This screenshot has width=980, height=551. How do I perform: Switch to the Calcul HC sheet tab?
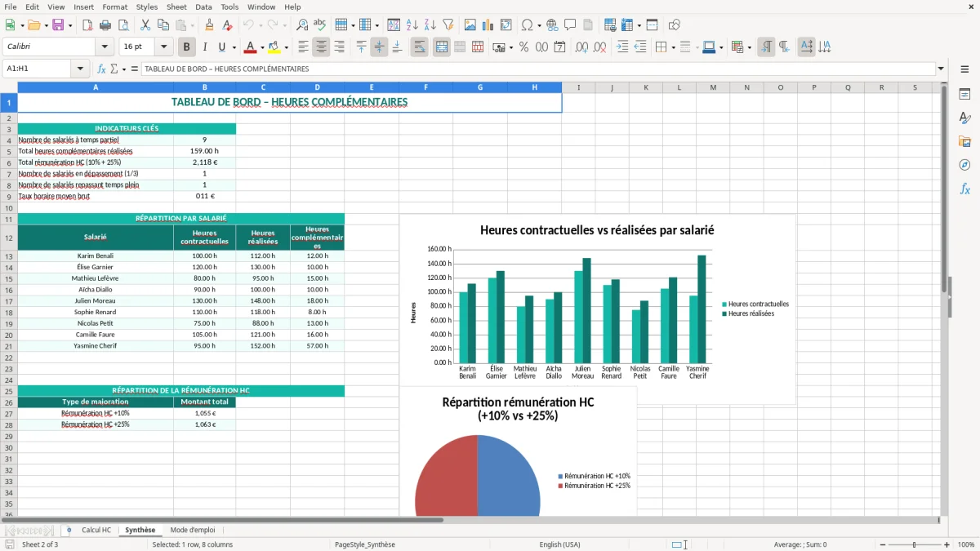click(96, 530)
